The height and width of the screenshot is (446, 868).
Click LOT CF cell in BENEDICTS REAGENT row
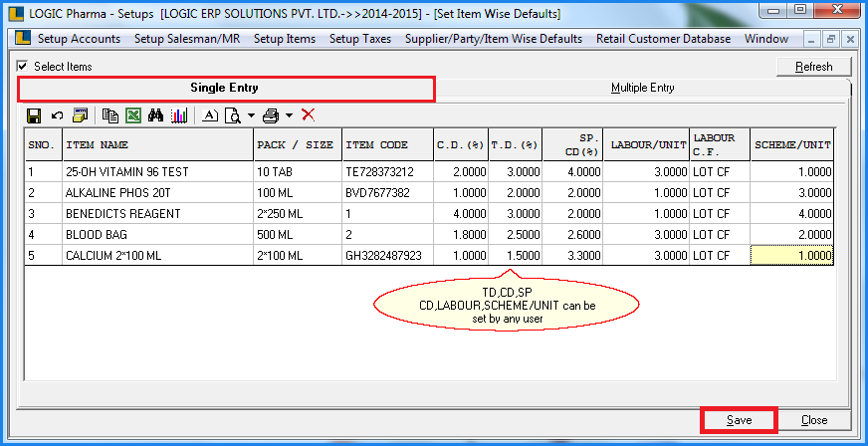point(721,214)
